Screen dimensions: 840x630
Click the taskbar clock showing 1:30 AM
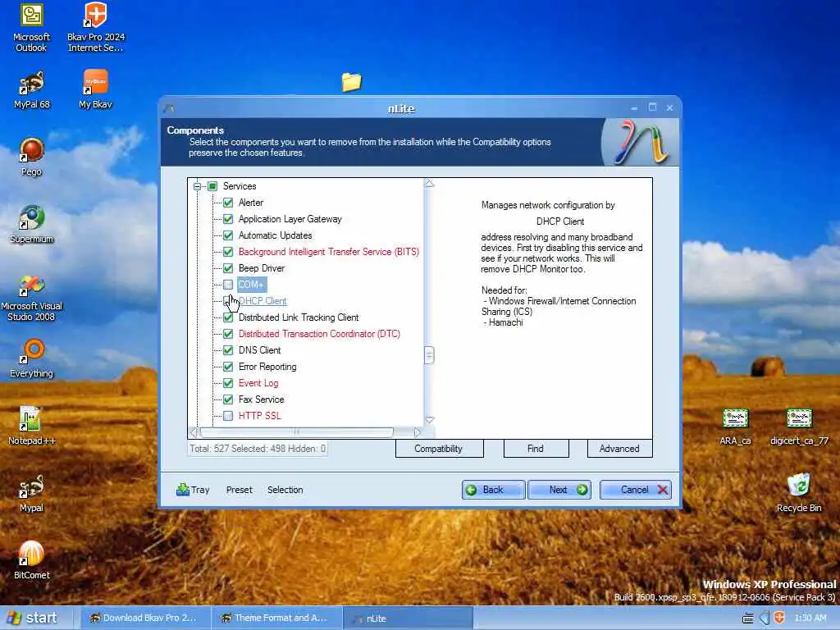click(810, 619)
